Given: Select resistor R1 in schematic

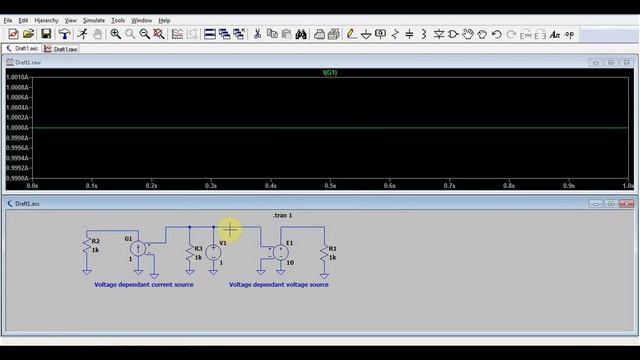Looking at the screenshot, I should 324,253.
